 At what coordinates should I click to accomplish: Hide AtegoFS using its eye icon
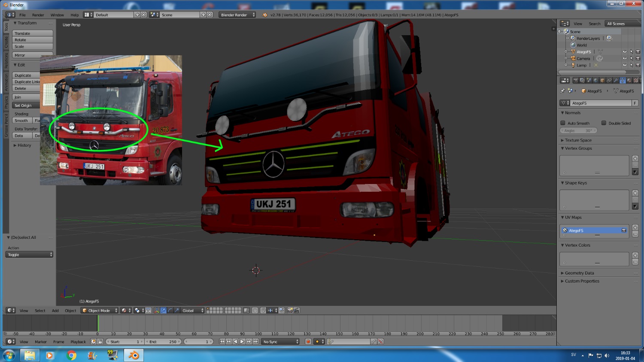point(625,52)
